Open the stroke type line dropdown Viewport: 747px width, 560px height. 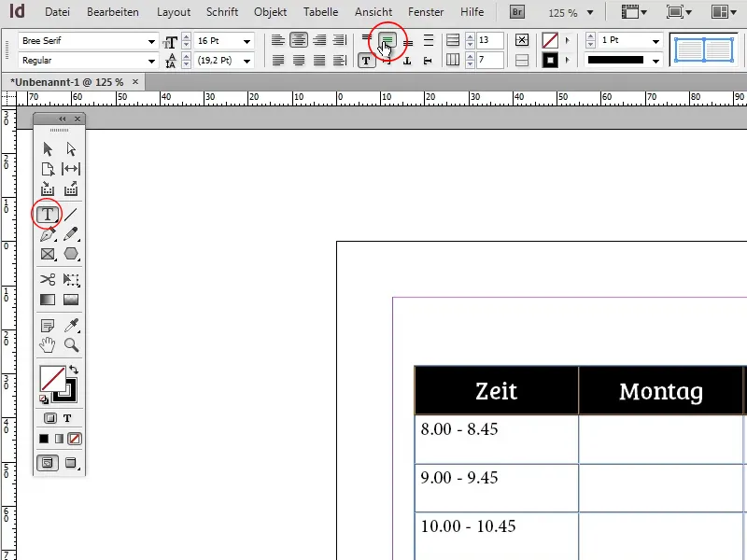[x=656, y=61]
